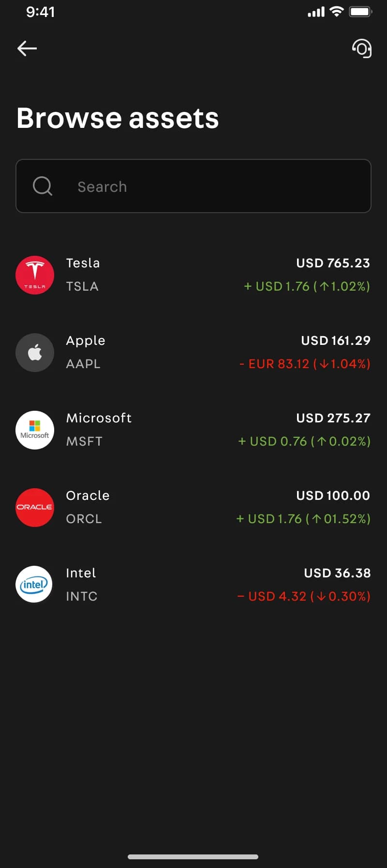Select the Microsoft logo icon
Image resolution: width=387 pixels, height=868 pixels.
coord(35,430)
